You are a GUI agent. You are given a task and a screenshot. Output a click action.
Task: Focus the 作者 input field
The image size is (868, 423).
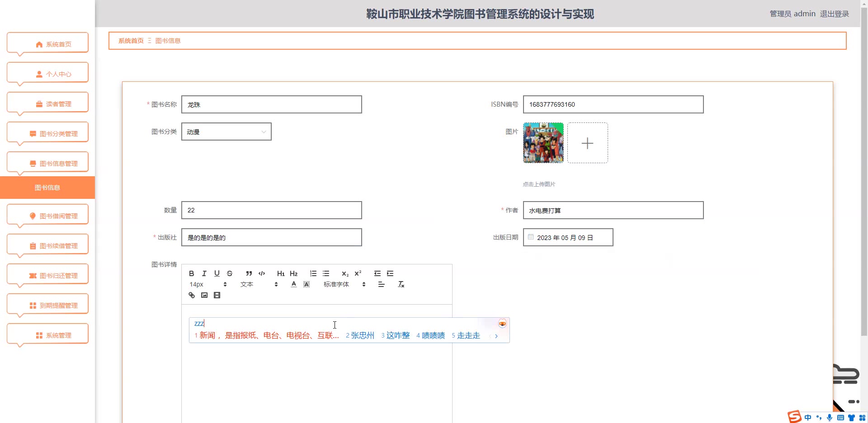click(x=613, y=210)
